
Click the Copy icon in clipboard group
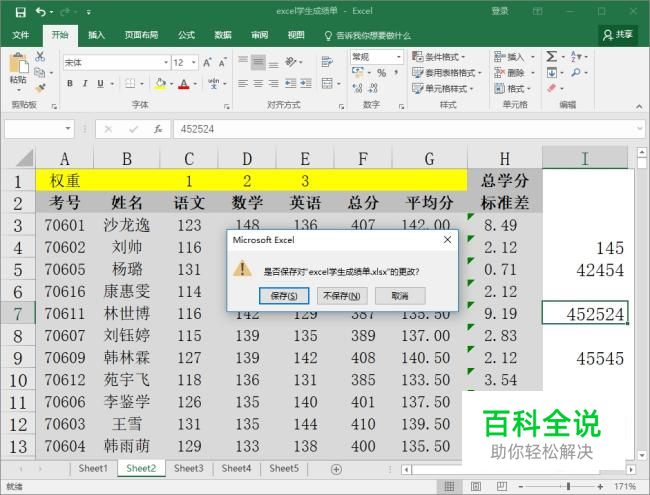(40, 73)
